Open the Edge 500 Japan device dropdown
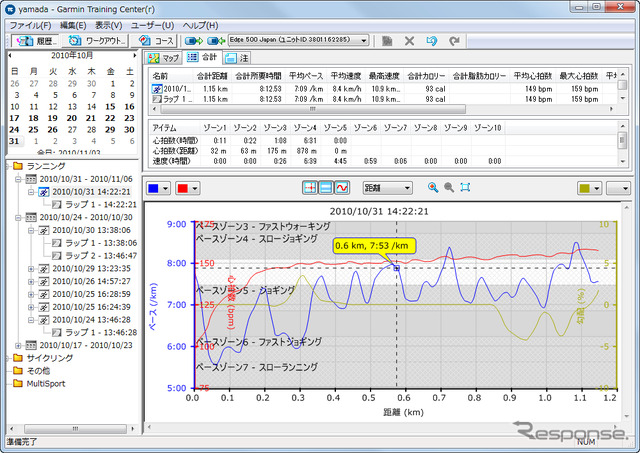 pos(298,40)
